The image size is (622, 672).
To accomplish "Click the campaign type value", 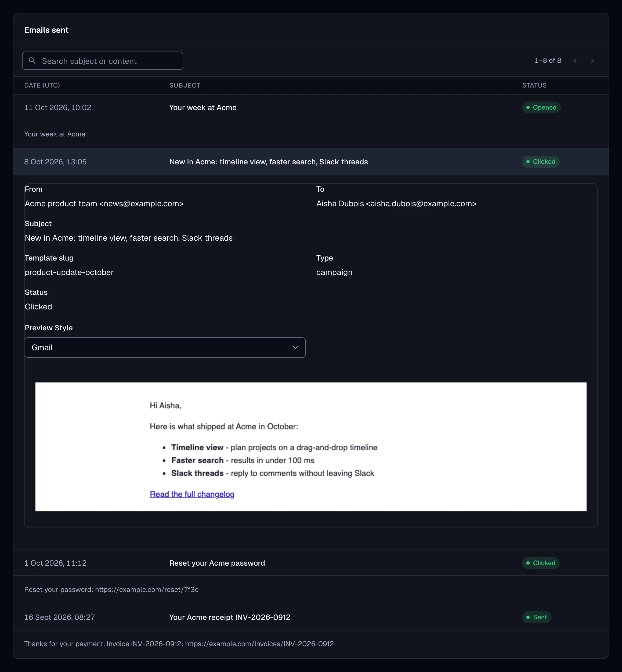I will pyautogui.click(x=334, y=272).
